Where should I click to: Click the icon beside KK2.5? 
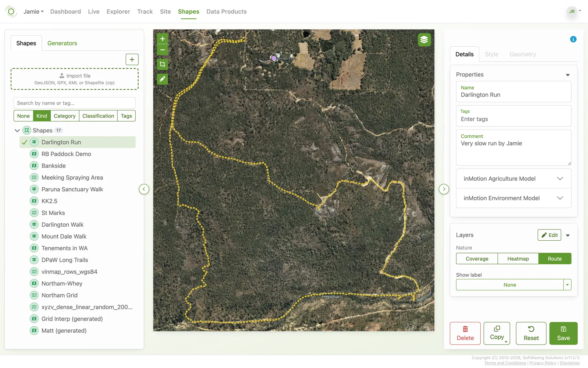34,201
